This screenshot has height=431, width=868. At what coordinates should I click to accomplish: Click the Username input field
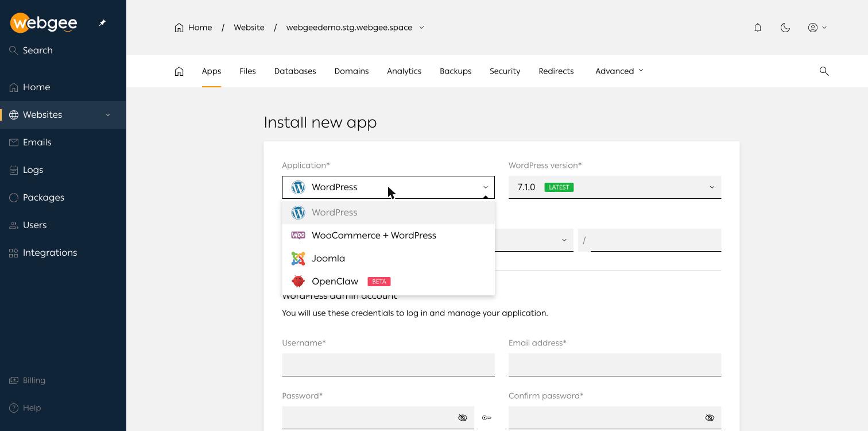(x=388, y=365)
